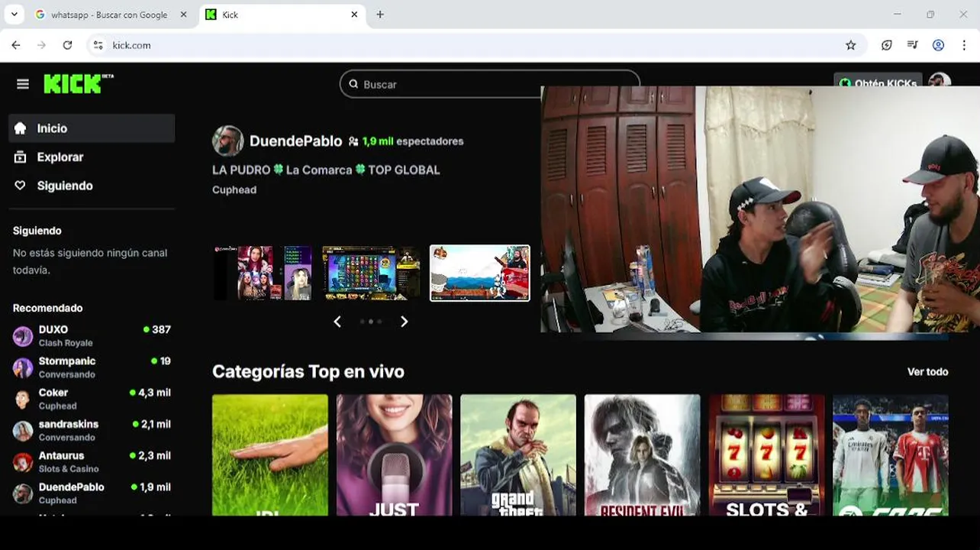Click the Inicio home icon
This screenshot has width=980, height=550.
[21, 128]
